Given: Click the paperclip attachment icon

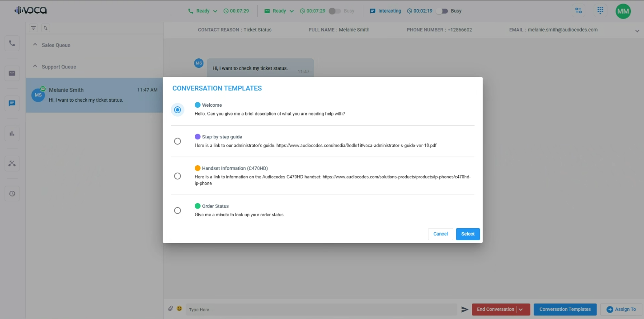Looking at the screenshot, I should point(170,309).
